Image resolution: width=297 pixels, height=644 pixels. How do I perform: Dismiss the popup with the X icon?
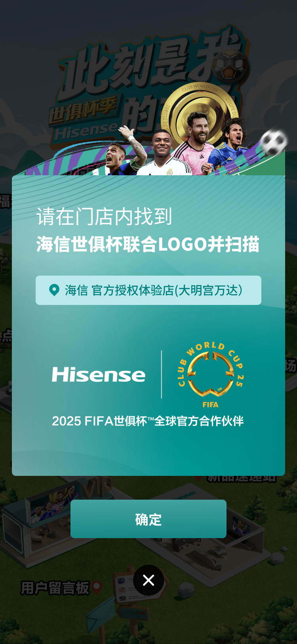pyautogui.click(x=148, y=580)
